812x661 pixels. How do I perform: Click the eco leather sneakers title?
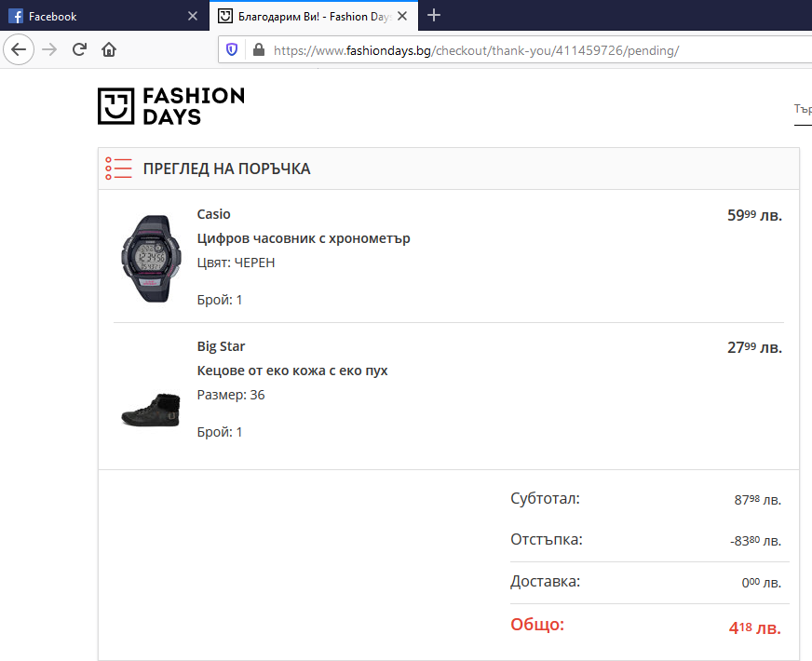(x=292, y=371)
